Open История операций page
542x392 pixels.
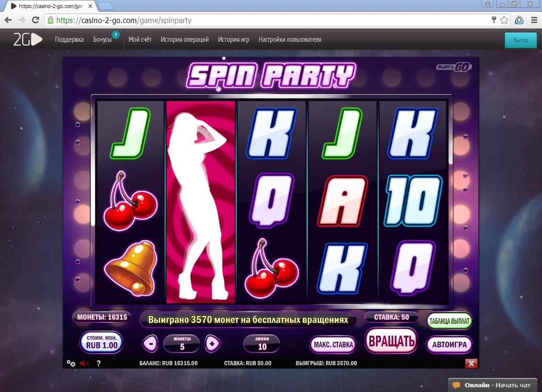184,39
